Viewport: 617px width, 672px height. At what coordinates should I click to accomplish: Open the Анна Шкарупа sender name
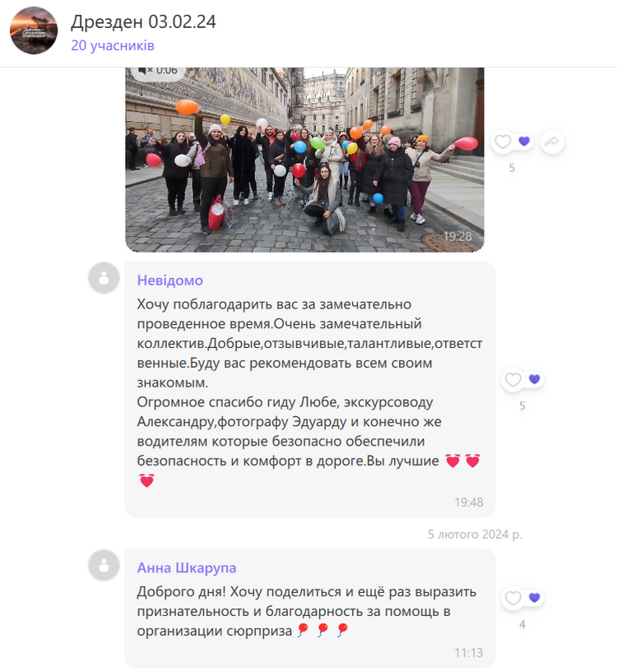tap(187, 568)
